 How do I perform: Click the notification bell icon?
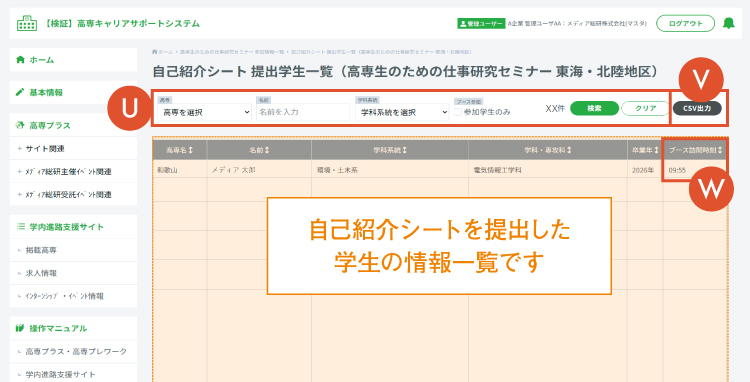point(728,23)
